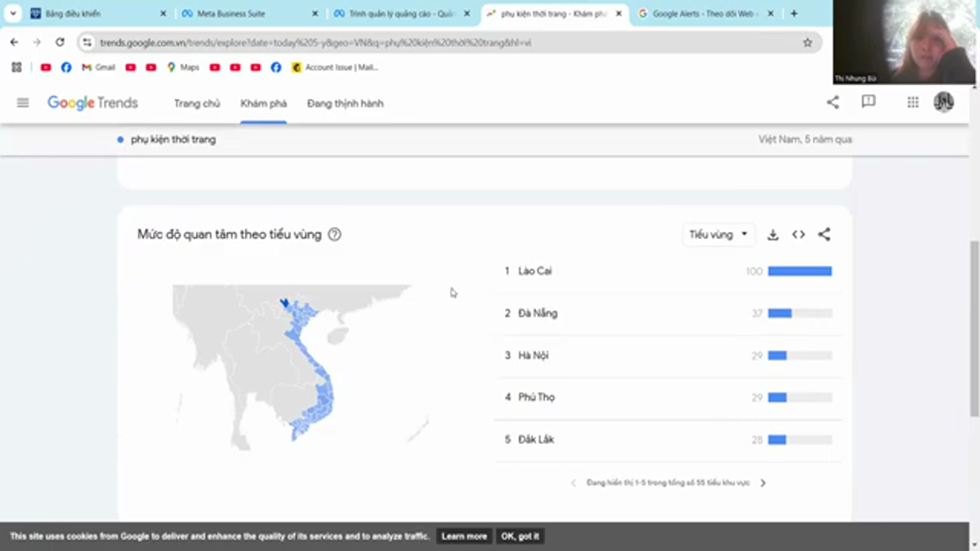Share the subregion interest card

(824, 235)
